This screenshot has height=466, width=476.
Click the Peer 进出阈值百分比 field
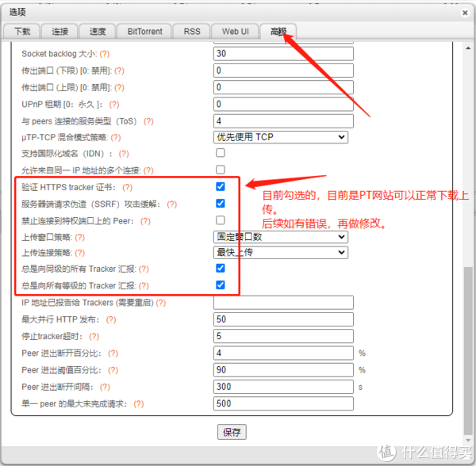pyautogui.click(x=283, y=370)
